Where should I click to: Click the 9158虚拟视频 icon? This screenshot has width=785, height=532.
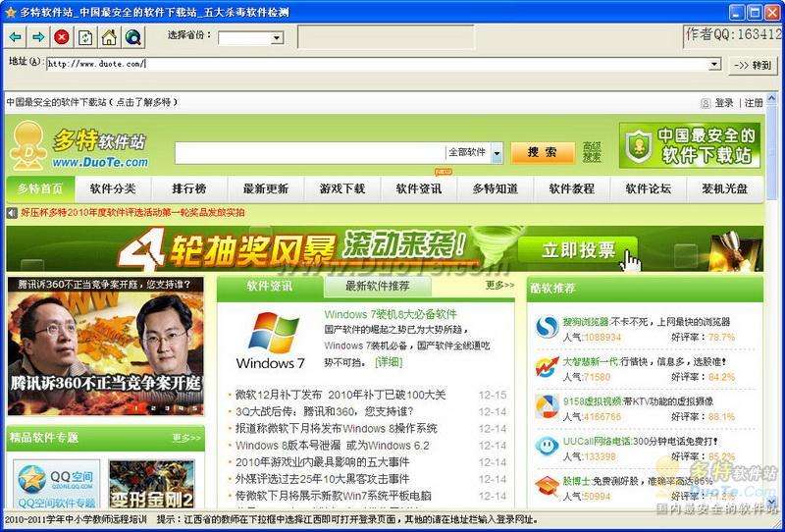pyautogui.click(x=547, y=406)
